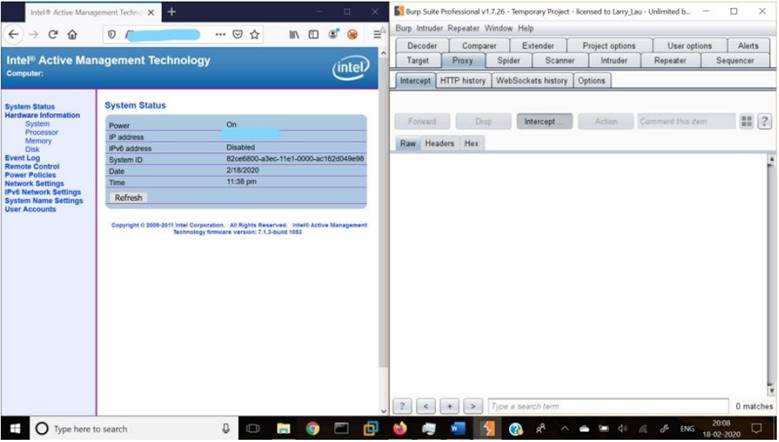Viewport: 779px width, 442px height.
Task: Switch to Hex view tab
Action: point(471,144)
